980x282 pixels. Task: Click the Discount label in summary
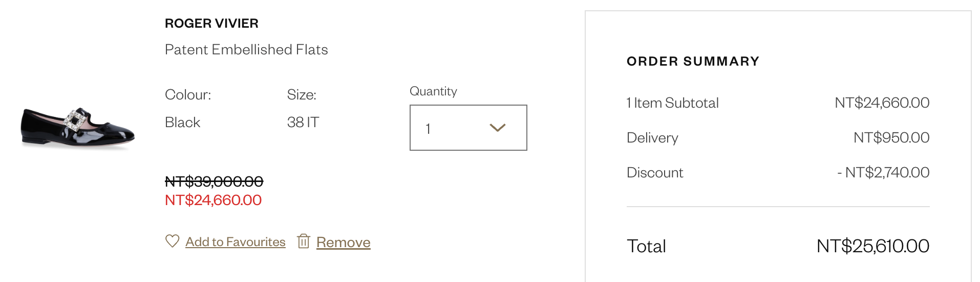[655, 173]
